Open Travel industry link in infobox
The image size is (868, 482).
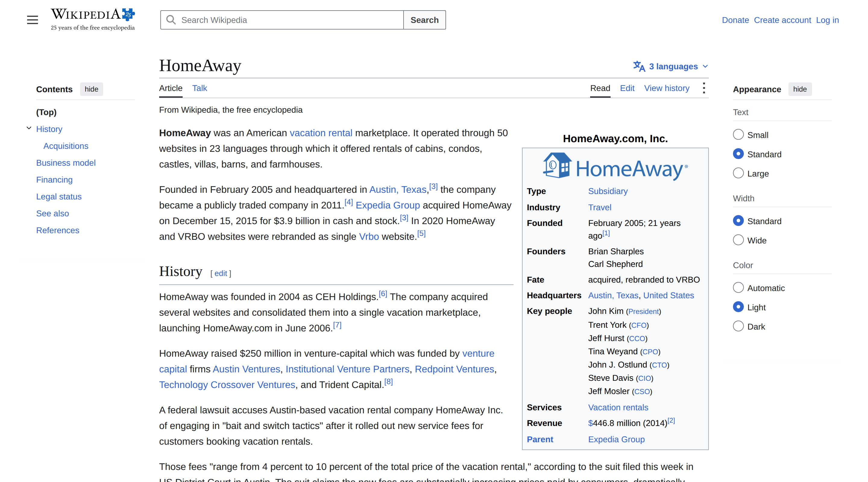coord(599,208)
